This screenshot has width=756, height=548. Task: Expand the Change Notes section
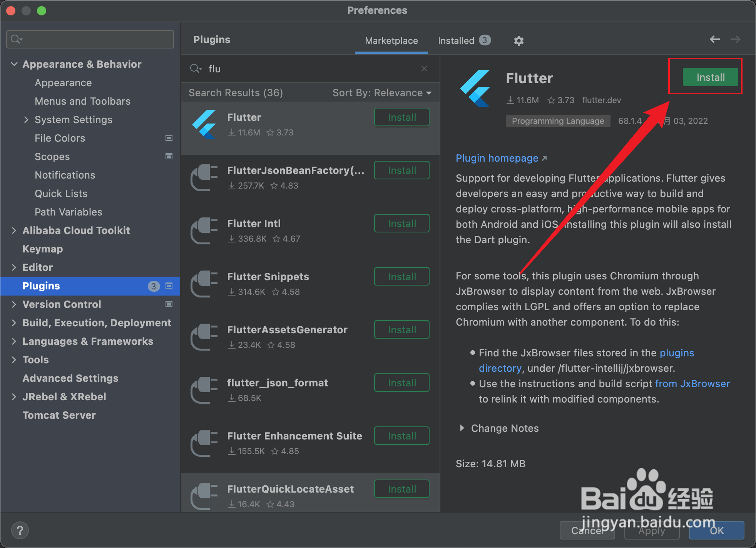(x=462, y=428)
